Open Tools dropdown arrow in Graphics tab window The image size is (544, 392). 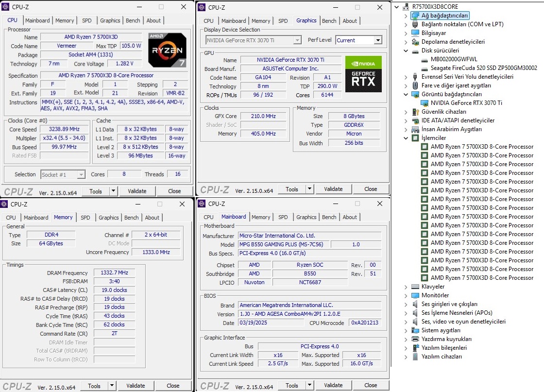pyautogui.click(x=309, y=189)
